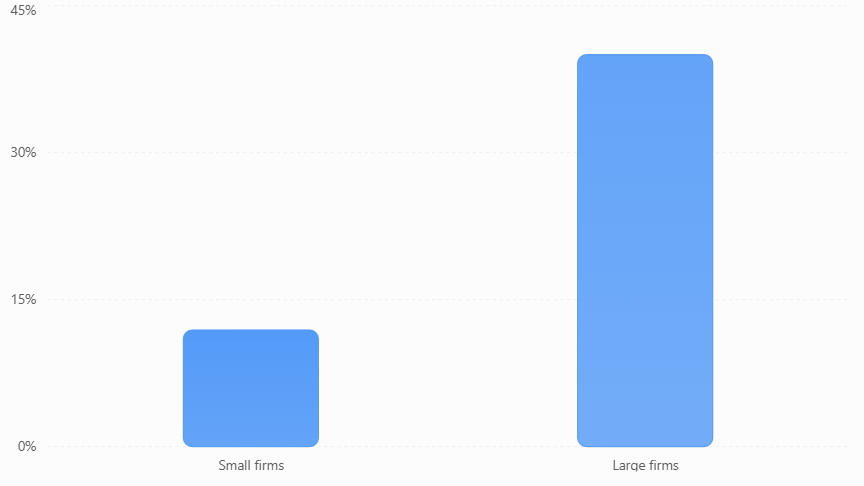Screen dimensions: 864x486
Task: Click the Large firms bar
Action: pos(645,250)
